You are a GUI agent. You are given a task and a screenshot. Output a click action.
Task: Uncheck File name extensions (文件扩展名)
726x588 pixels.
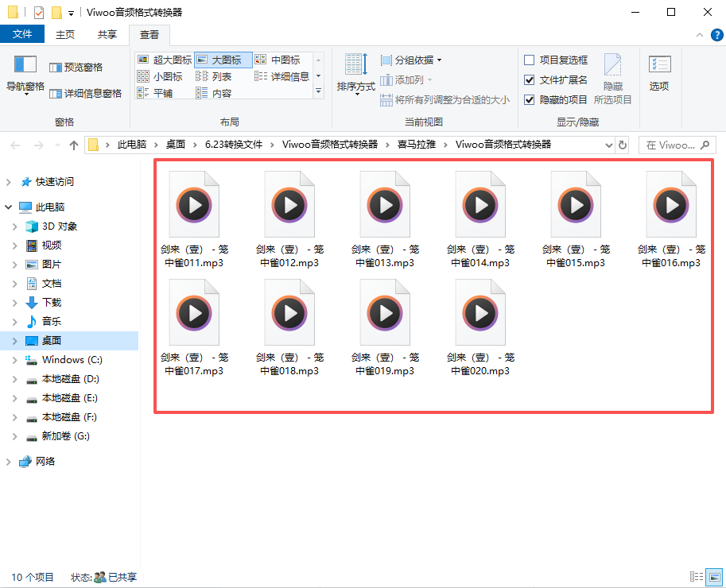coord(556,79)
